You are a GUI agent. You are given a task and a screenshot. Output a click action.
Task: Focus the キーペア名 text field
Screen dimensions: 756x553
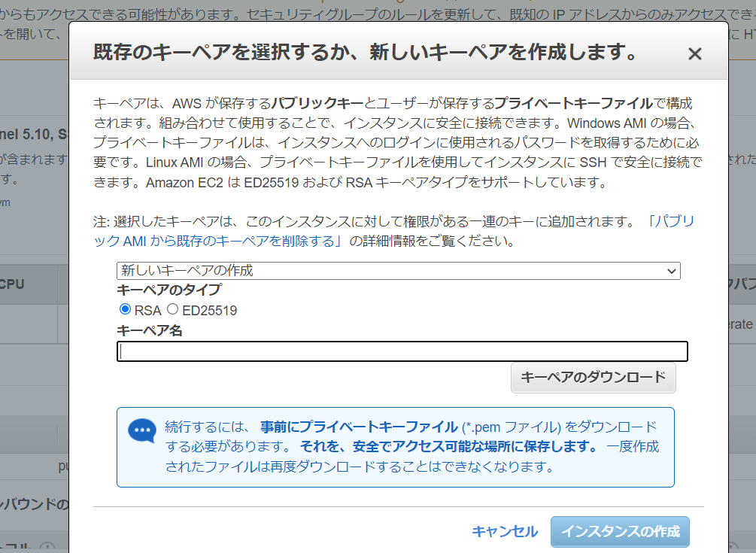[402, 351]
